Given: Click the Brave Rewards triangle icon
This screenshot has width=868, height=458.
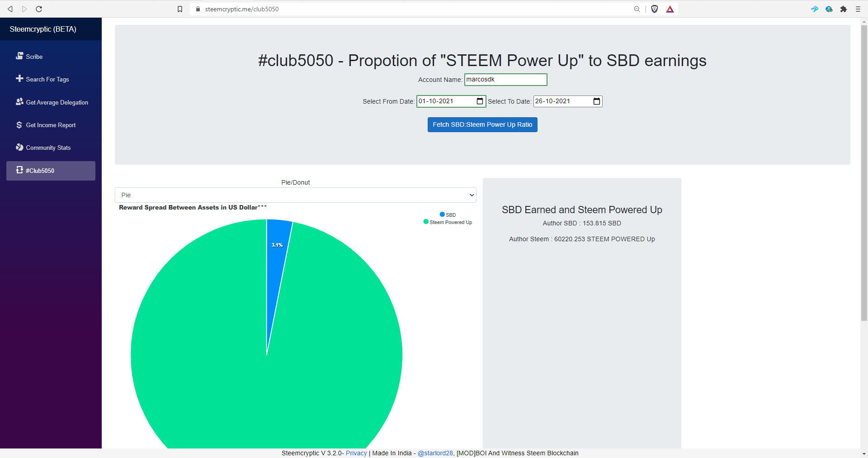Looking at the screenshot, I should (x=670, y=9).
